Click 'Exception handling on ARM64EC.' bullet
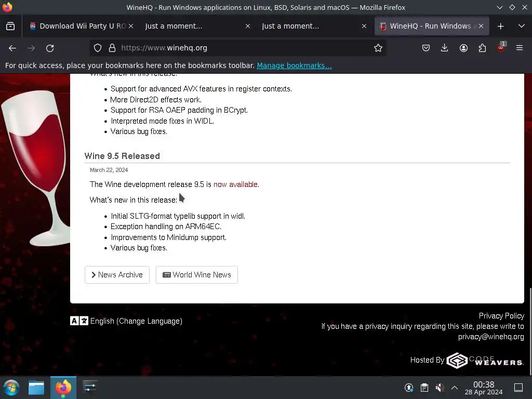Image resolution: width=532 pixels, height=399 pixels. (x=166, y=227)
